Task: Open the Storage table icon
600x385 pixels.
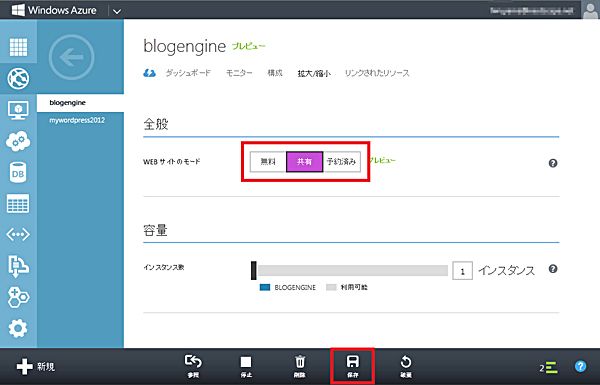Action: click(x=18, y=203)
